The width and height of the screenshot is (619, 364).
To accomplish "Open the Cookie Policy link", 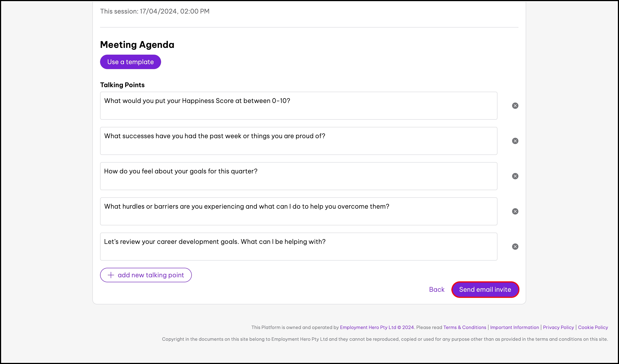I will tap(593, 327).
